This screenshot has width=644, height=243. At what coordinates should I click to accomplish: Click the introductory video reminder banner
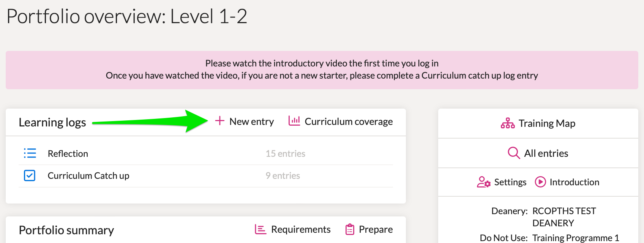coord(322,70)
